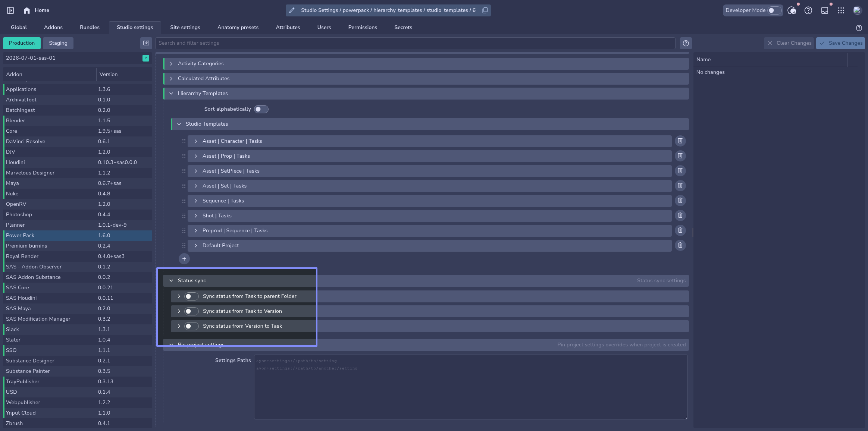This screenshot has height=431, width=868.
Task: Click the help icon beside the search field
Action: point(686,43)
